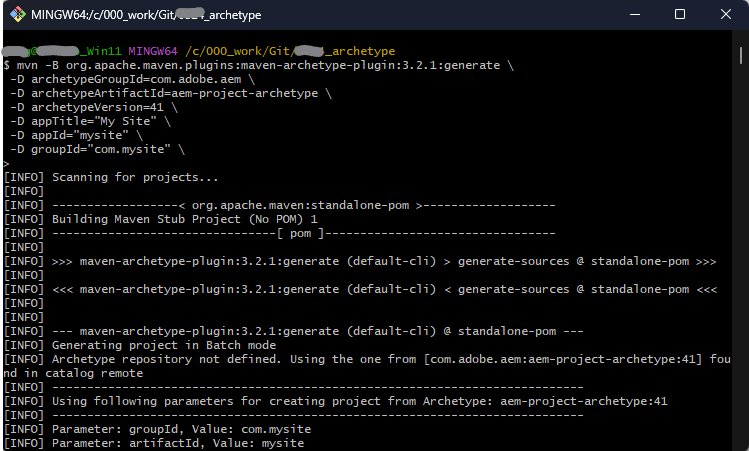
Task: Click the groupId="com.mysite" argument line
Action: click(x=97, y=149)
